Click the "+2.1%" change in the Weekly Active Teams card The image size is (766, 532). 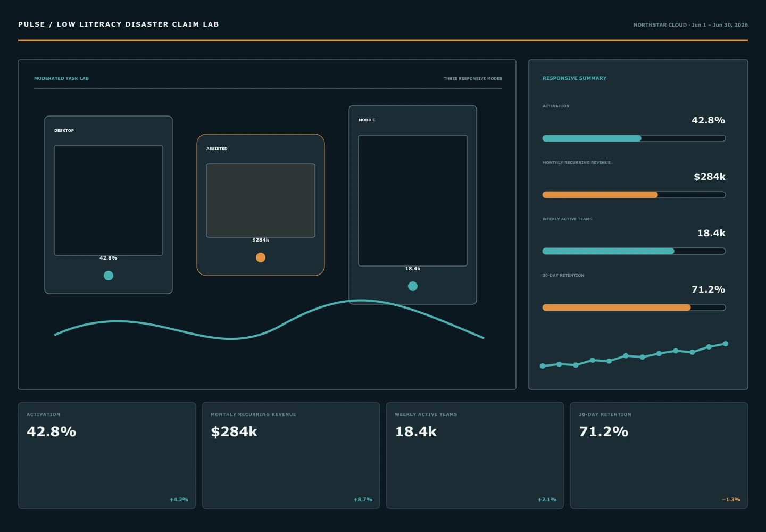[x=547, y=500]
